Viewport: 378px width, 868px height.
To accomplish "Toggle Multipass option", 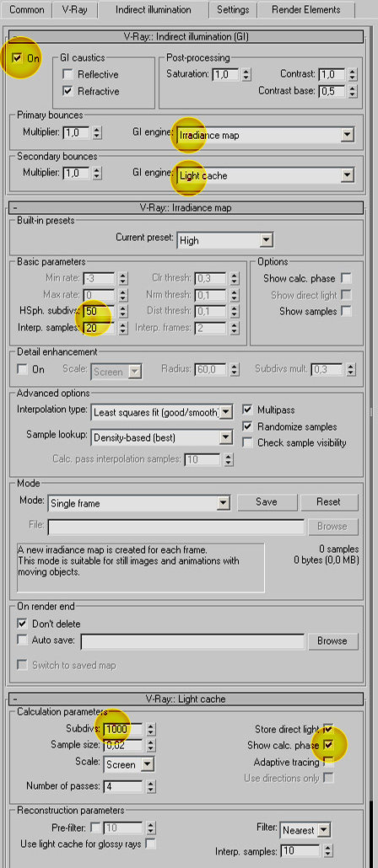I will click(248, 410).
